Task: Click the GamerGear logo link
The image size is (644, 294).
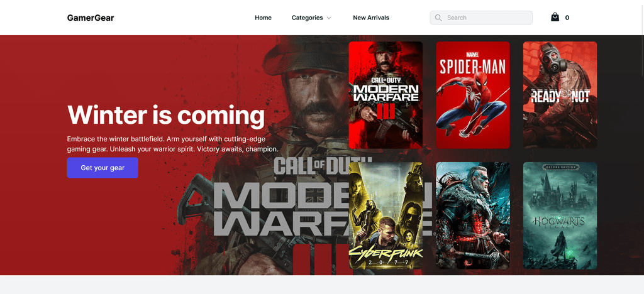Action: 91,18
